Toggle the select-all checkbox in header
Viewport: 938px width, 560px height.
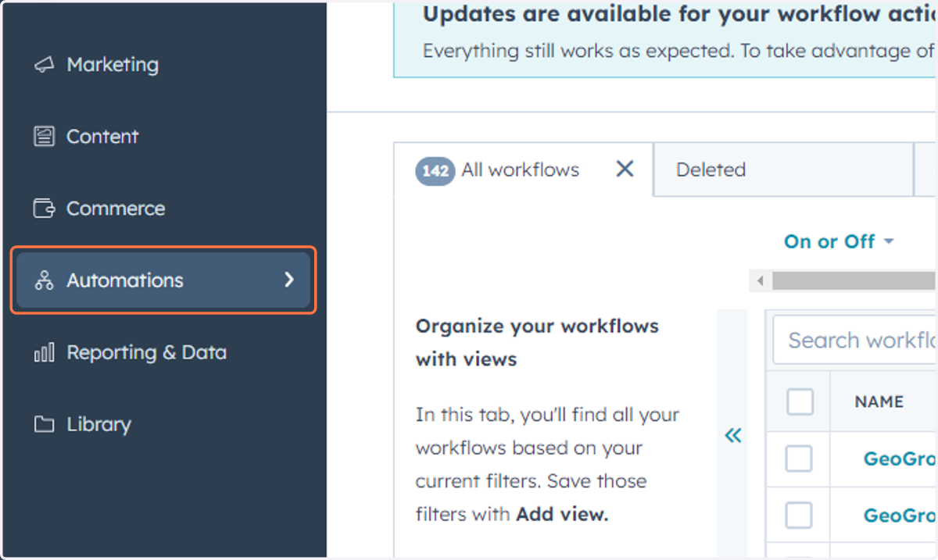pos(800,401)
